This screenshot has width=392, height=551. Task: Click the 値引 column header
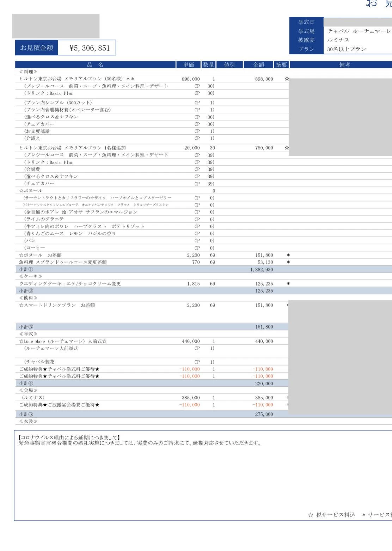(x=229, y=65)
